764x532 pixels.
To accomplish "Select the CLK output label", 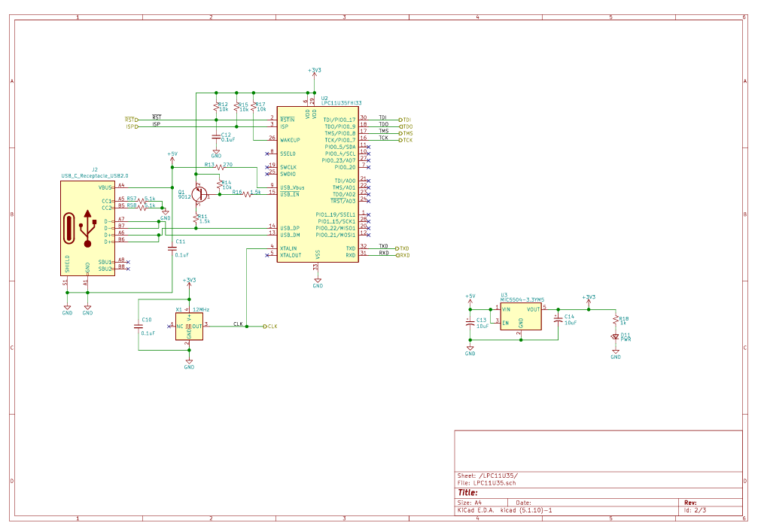I will (x=269, y=327).
